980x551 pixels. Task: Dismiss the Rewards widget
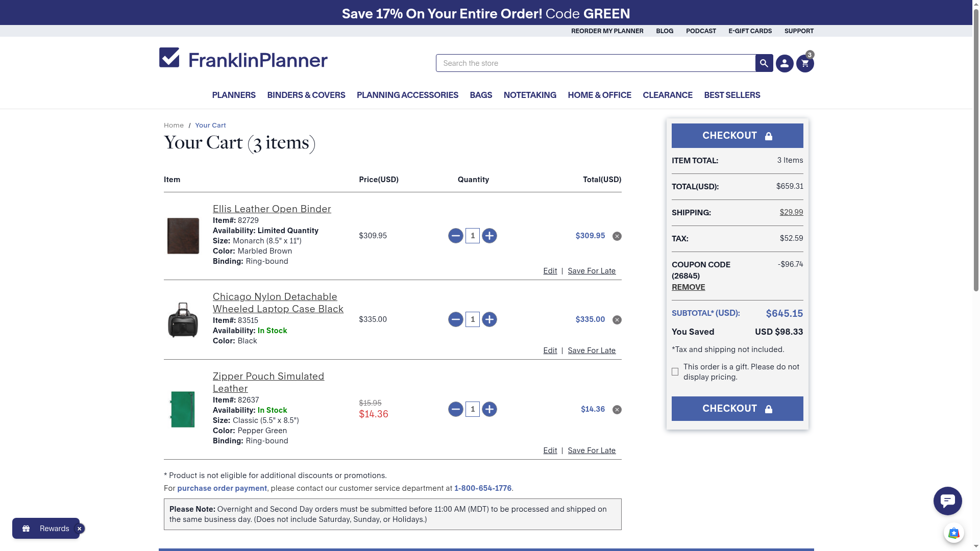point(80,529)
